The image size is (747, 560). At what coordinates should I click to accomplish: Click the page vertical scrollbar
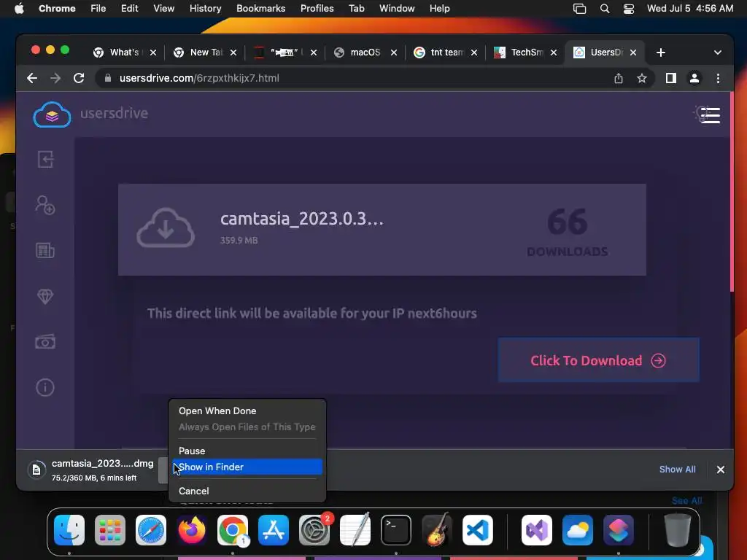(x=731, y=192)
